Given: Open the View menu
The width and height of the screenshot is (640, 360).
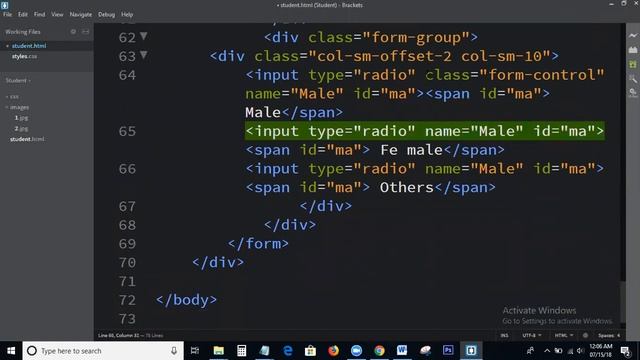Looking at the screenshot, I should [57, 14].
